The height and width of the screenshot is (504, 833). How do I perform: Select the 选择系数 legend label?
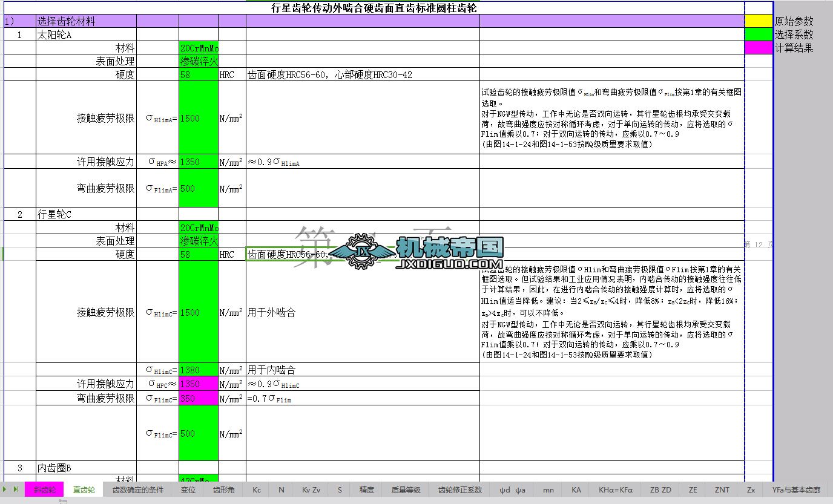(x=794, y=34)
